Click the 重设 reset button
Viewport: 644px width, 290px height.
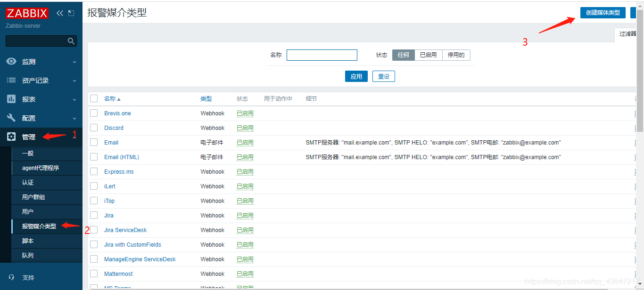384,76
